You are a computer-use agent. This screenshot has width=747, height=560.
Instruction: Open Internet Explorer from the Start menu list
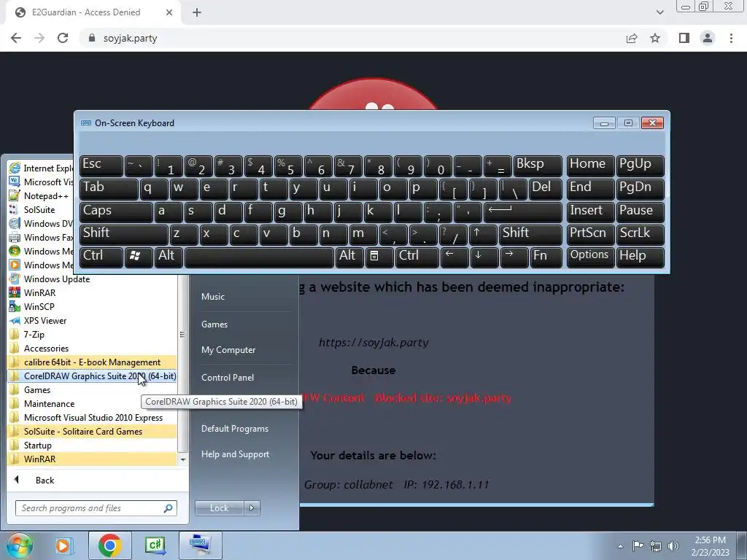41,168
